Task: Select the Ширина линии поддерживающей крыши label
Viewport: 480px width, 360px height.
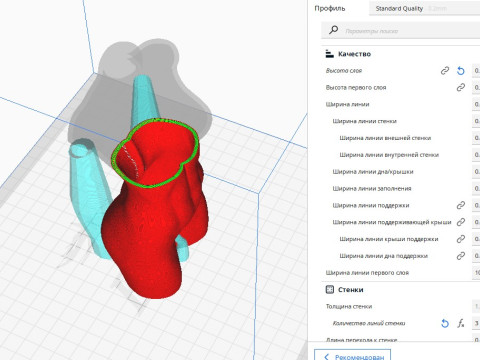Action: [x=392, y=222]
